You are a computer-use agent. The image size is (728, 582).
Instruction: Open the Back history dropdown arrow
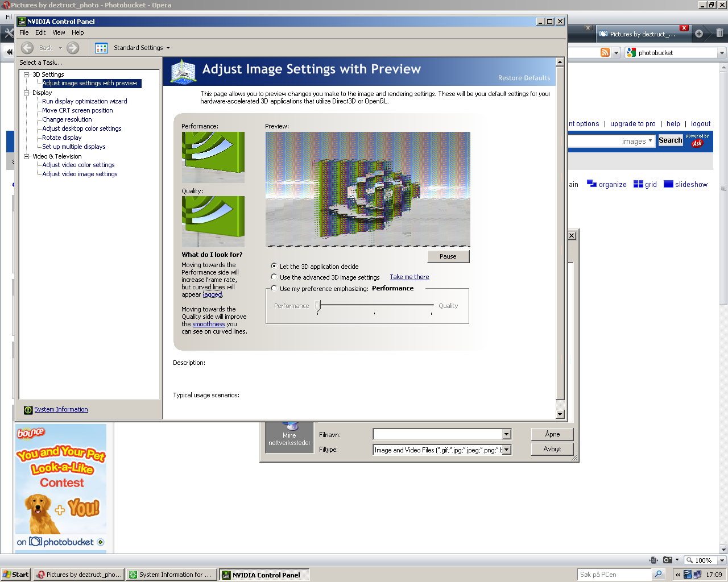[60, 48]
